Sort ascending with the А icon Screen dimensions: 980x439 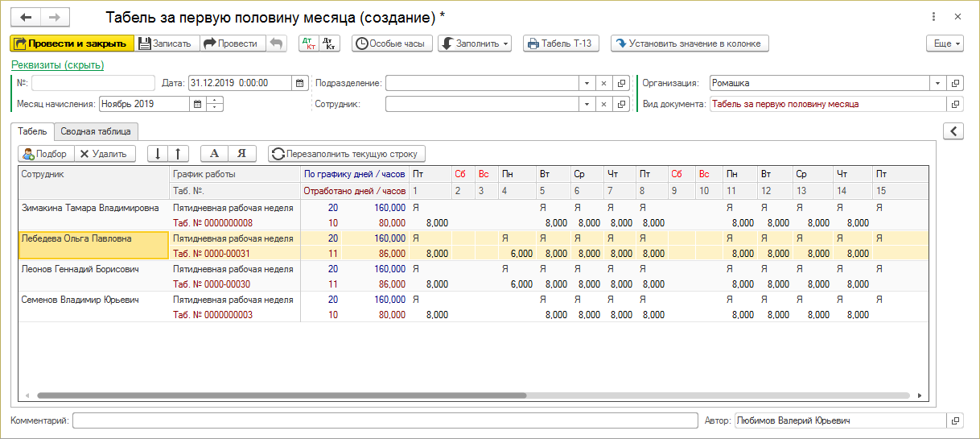click(x=214, y=153)
